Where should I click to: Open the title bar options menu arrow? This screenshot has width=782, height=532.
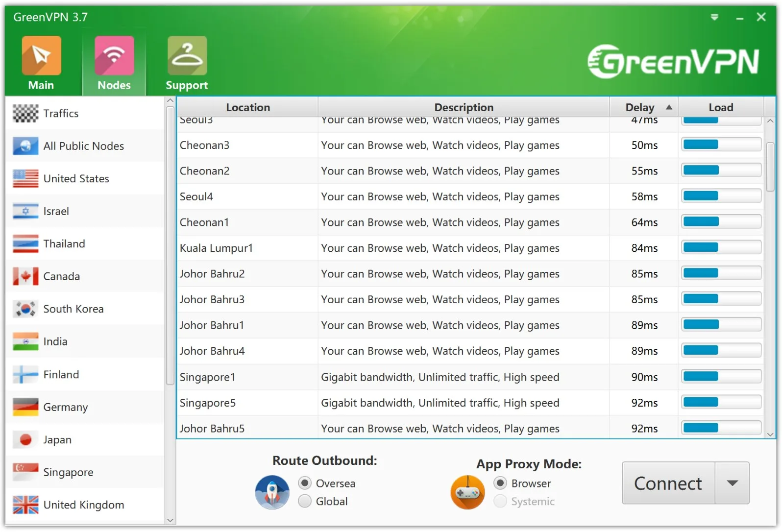[x=714, y=18]
